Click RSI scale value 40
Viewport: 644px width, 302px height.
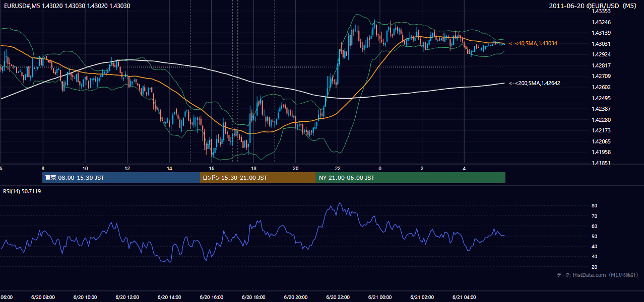pyautogui.click(x=594, y=246)
